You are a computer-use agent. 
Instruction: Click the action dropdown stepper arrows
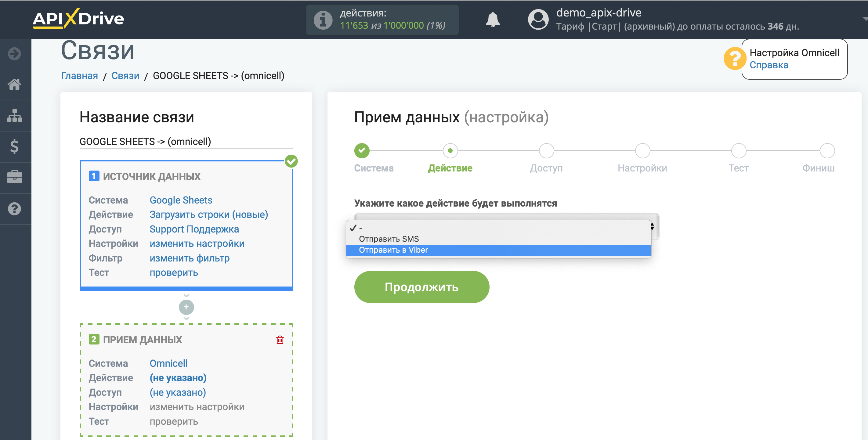click(653, 226)
